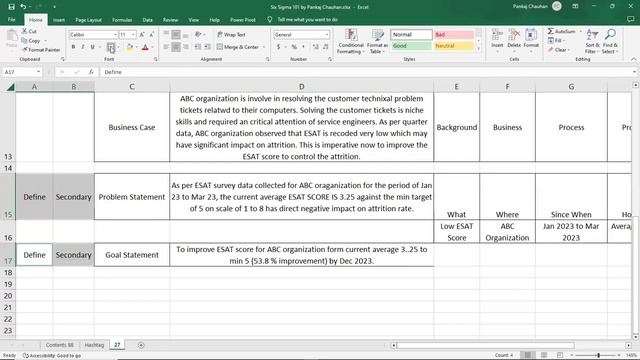Click Decrease Indent icon
The image size is (640, 360).
tap(198, 47)
